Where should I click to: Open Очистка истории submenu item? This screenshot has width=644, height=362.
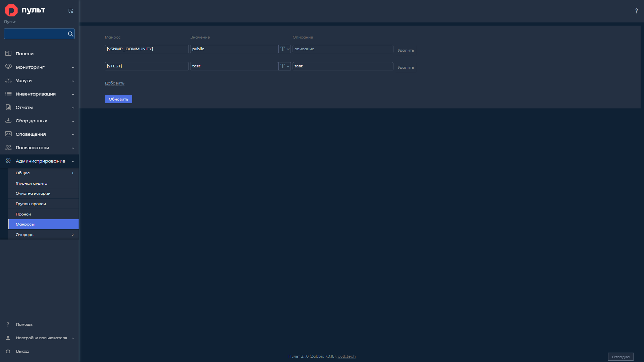[43, 193]
